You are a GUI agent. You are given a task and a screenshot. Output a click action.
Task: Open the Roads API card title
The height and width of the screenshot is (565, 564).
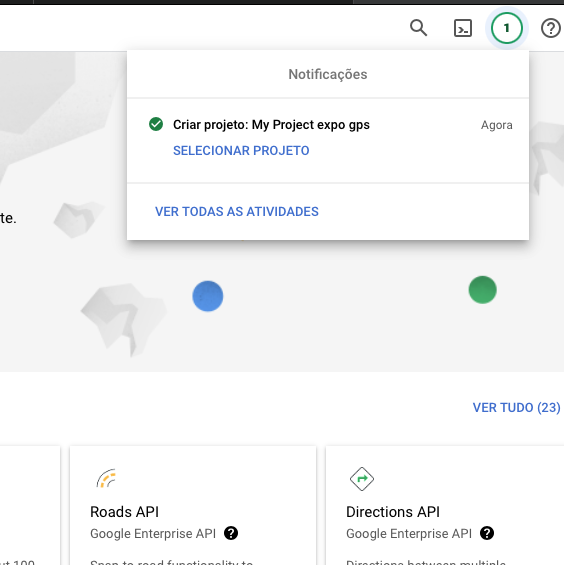(124, 512)
